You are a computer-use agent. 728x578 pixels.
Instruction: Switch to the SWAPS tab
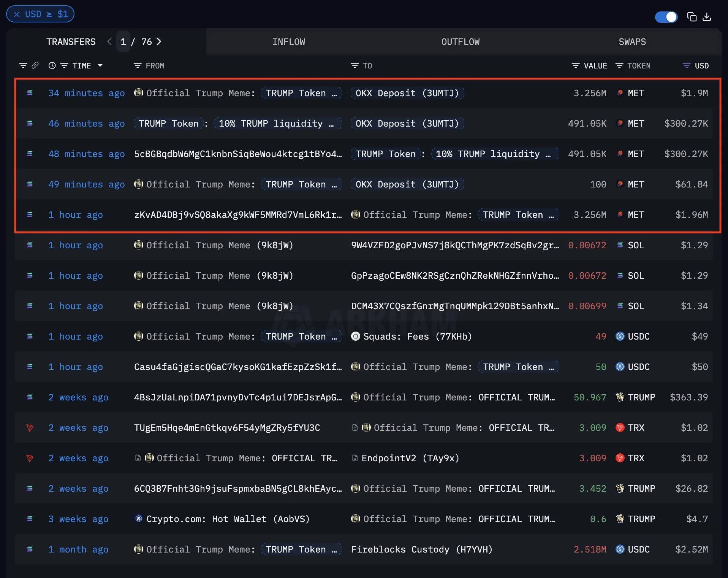[632, 42]
